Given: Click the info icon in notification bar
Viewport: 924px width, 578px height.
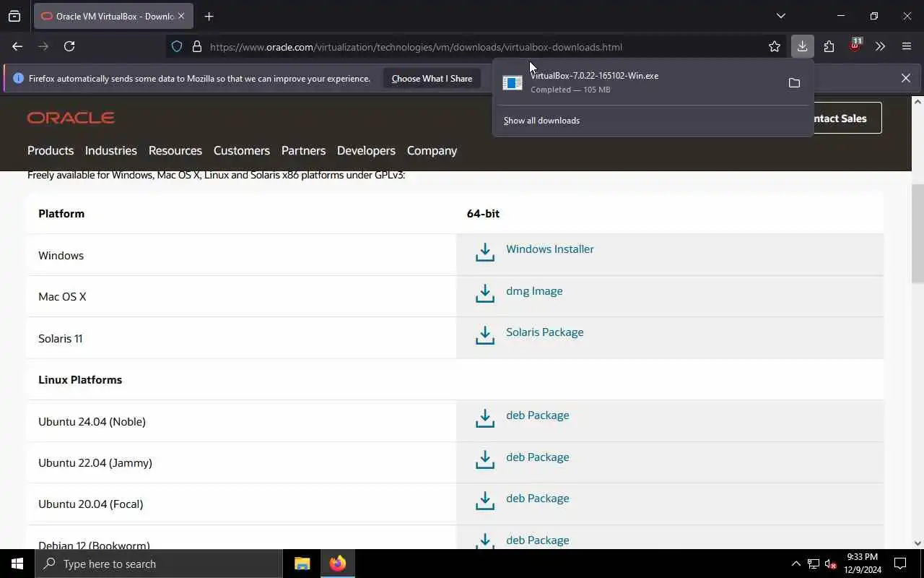Looking at the screenshot, I should [x=18, y=78].
